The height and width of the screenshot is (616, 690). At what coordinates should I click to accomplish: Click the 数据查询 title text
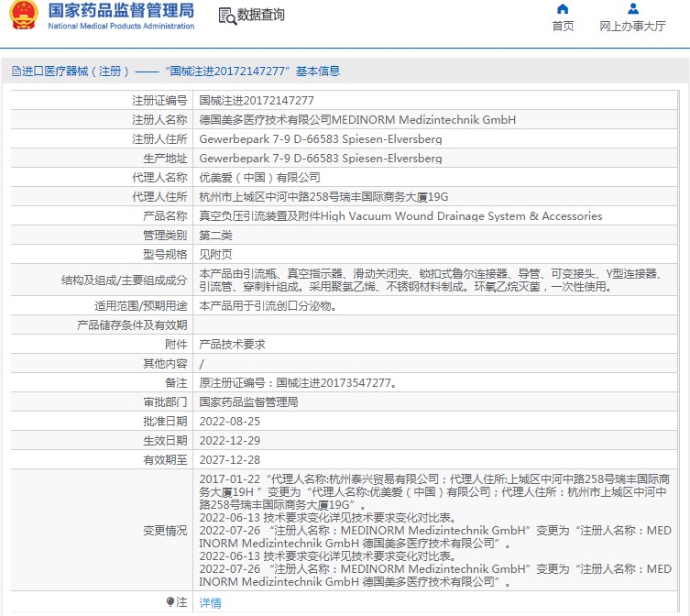pos(261,15)
